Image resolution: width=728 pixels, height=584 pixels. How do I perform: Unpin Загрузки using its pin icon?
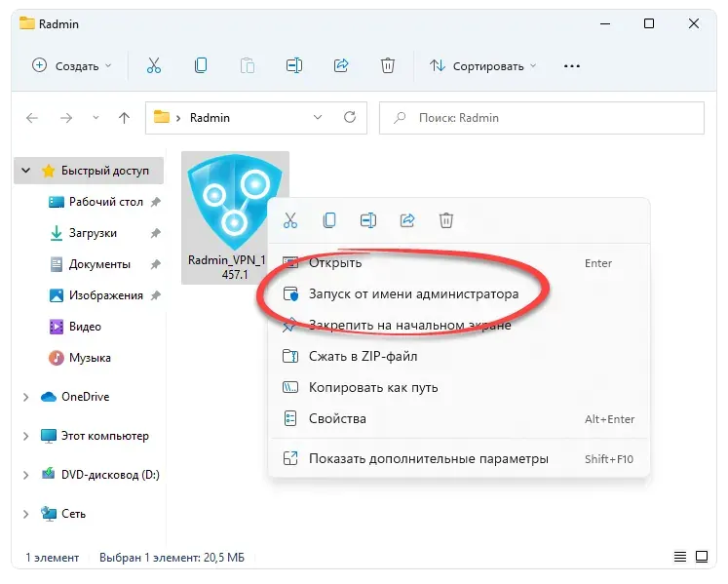[x=156, y=233]
